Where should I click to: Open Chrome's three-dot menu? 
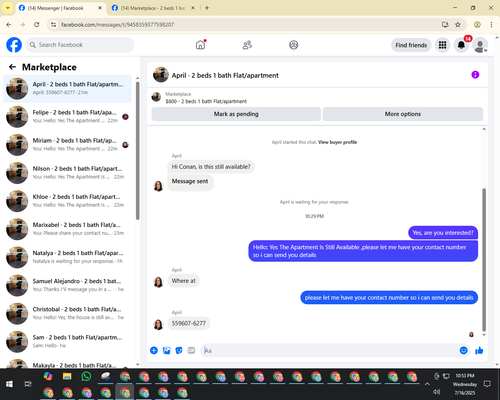pyautogui.click(x=491, y=25)
